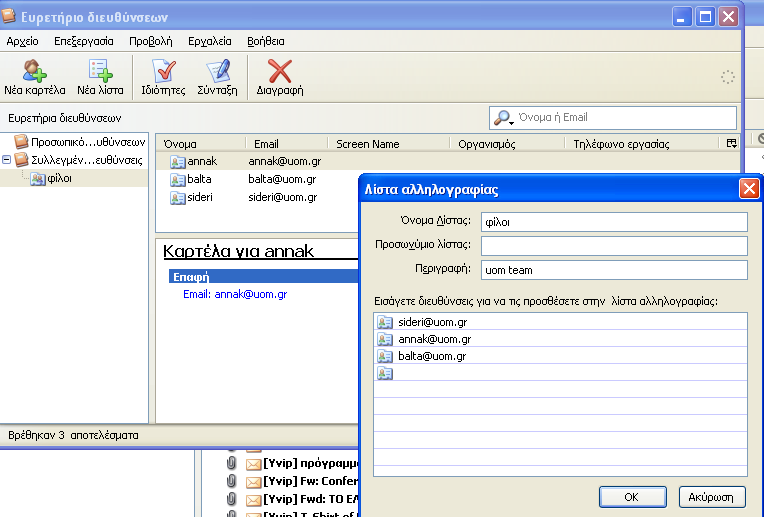Click balta@uom.gr in the dialog address list
Screen dimensions: 764x517
click(x=432, y=356)
